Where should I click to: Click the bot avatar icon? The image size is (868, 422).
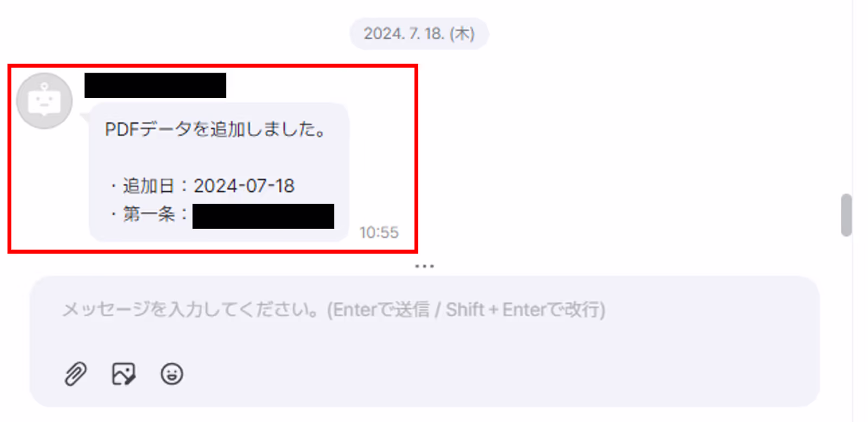point(44,100)
